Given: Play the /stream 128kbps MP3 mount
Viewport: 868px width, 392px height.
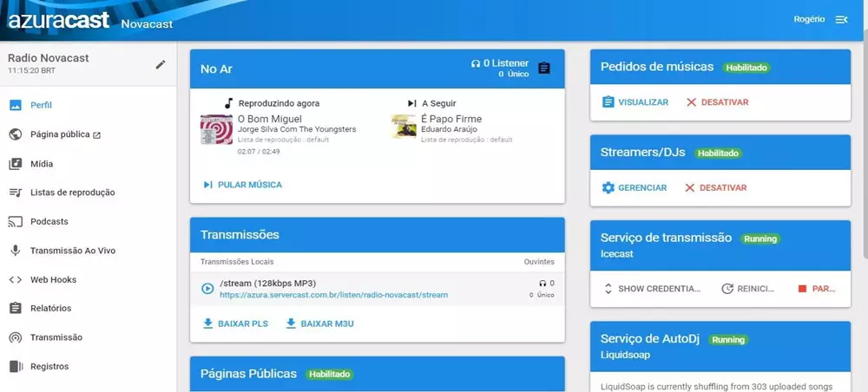Looking at the screenshot, I should pos(207,288).
